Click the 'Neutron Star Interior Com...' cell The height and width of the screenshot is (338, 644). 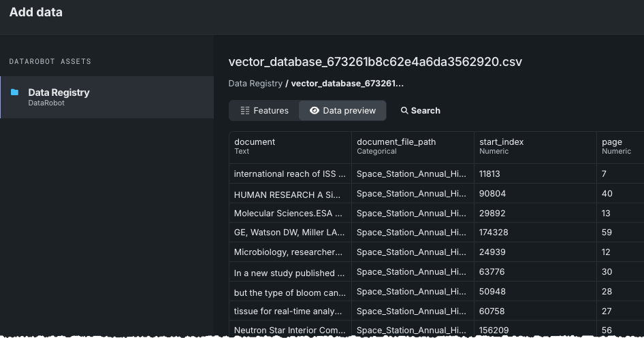290,331
